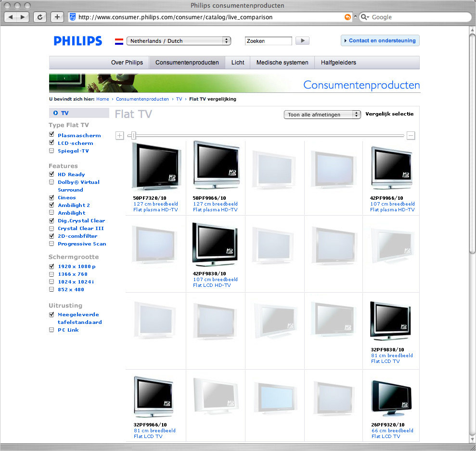Click the plus icon at the left of the size slider

(x=120, y=135)
